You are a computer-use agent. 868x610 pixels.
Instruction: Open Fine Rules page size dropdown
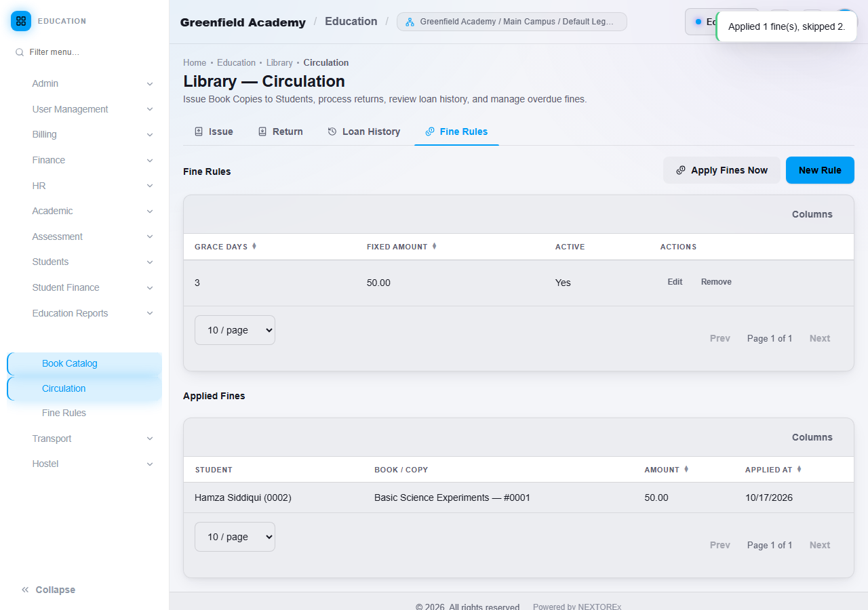coord(235,330)
